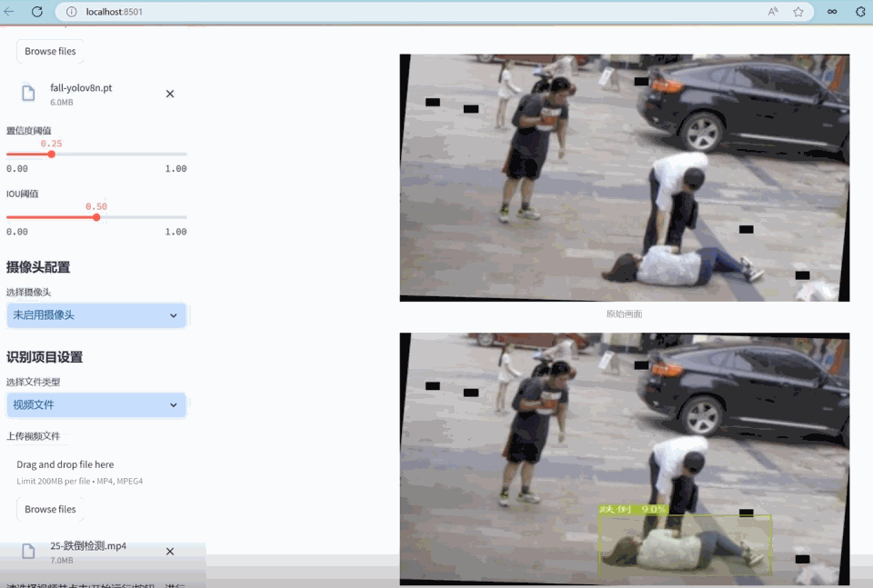This screenshot has height=588, width=873.
Task: Adjust the 置信度阈值 slider handle at 0.25
Action: pos(51,154)
